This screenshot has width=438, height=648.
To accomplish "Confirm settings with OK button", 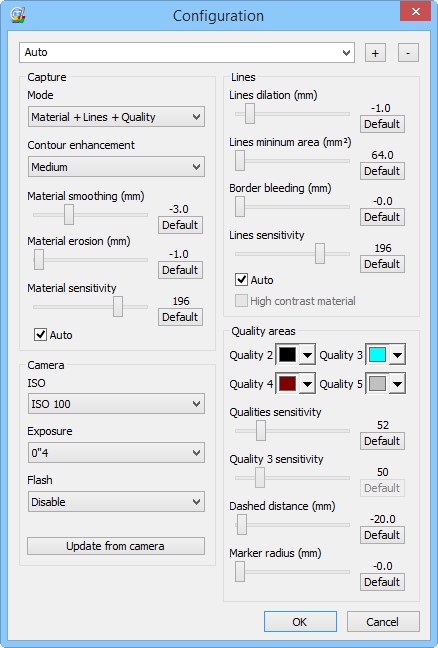I will tap(300, 622).
